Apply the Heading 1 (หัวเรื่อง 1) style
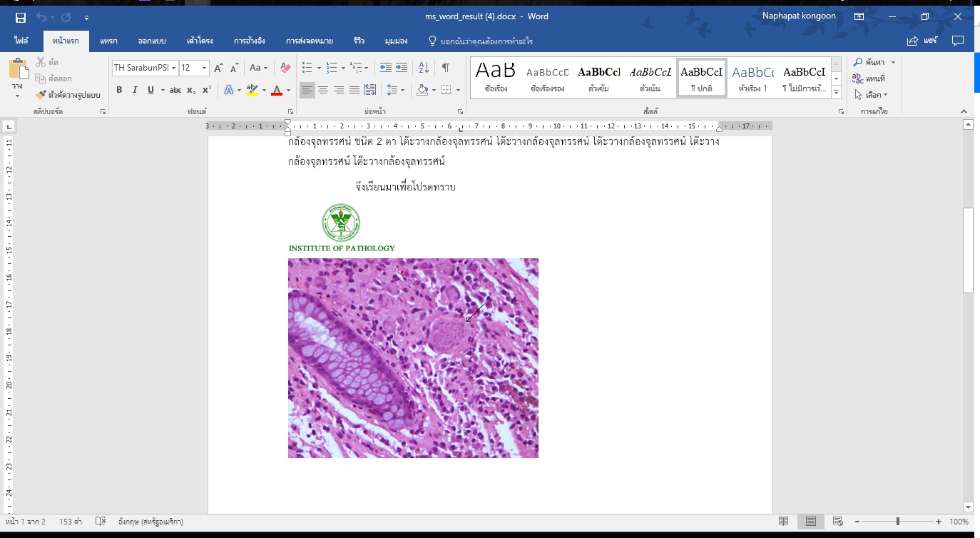 (x=753, y=78)
